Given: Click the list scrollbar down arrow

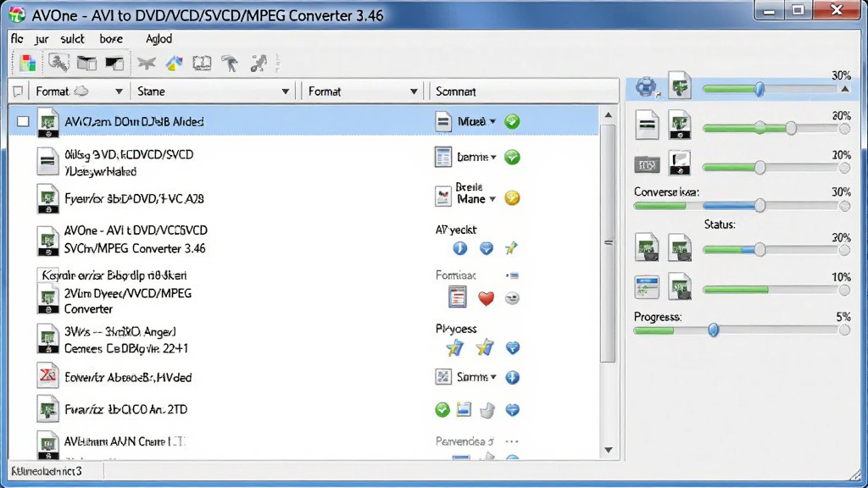Looking at the screenshot, I should (609, 450).
